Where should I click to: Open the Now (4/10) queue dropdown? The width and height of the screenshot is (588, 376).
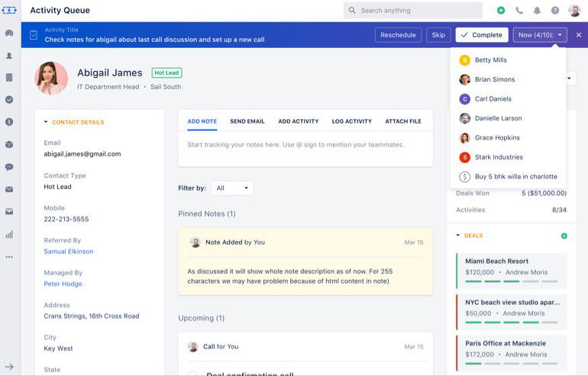540,35
